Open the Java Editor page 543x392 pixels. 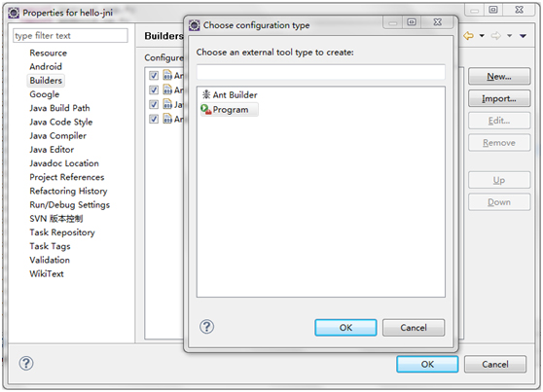click(x=52, y=150)
